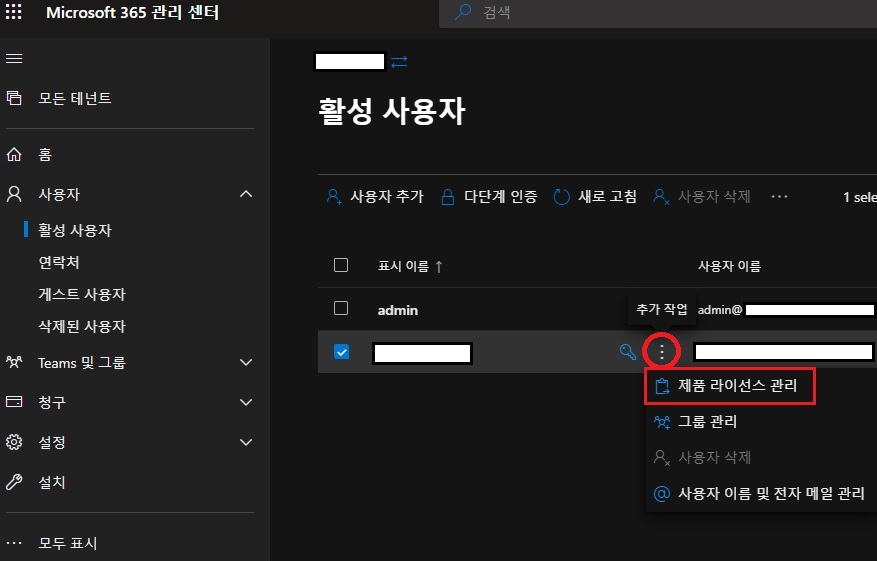877x561 pixels.
Task: Click the 다단계 인증 lock icon
Action: coord(447,197)
